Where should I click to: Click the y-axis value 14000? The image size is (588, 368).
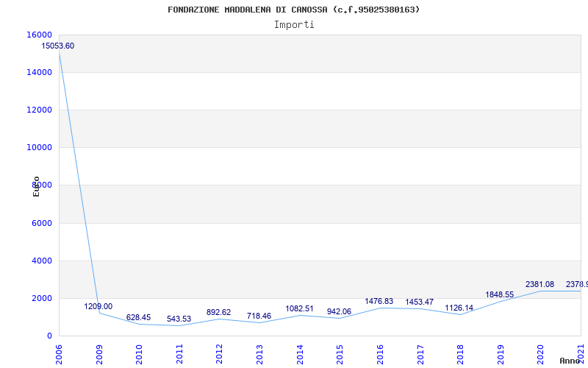(x=40, y=72)
